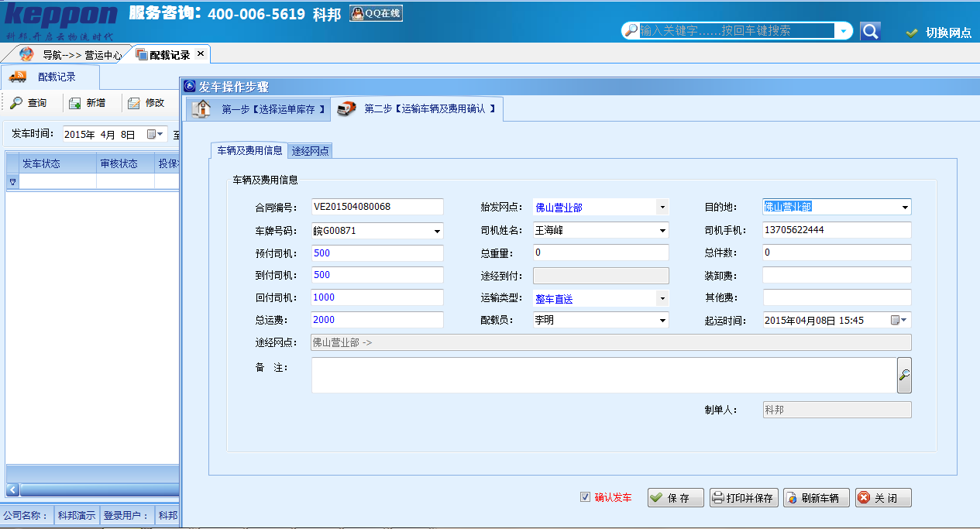This screenshot has height=529, width=980.
Task: Toggle the 确认发车 checkbox
Action: pyautogui.click(x=585, y=497)
